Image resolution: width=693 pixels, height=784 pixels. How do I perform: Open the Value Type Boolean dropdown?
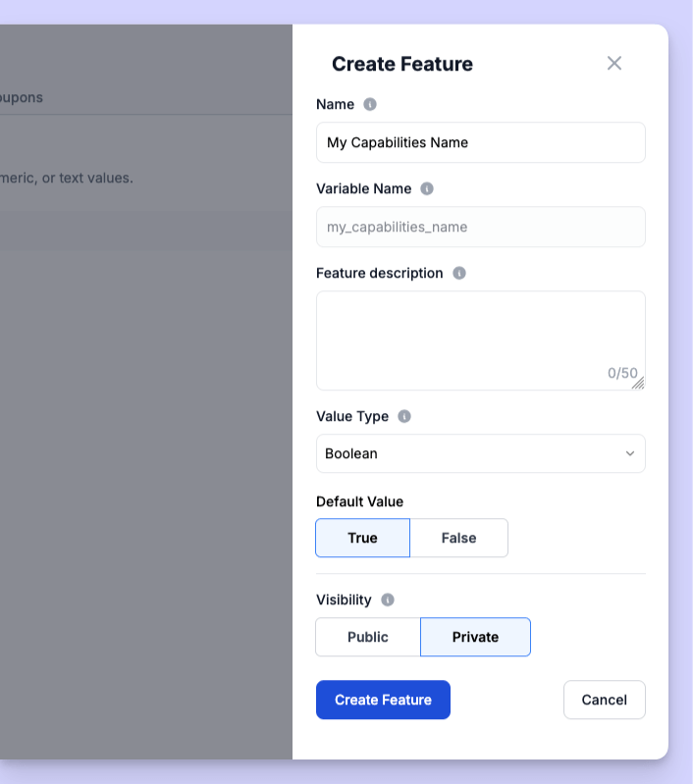pyautogui.click(x=480, y=453)
